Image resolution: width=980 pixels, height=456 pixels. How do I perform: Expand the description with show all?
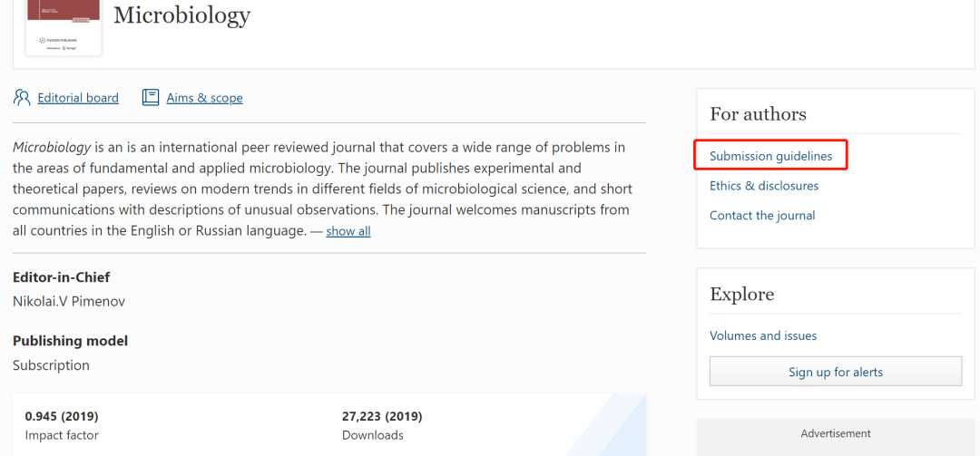click(348, 231)
